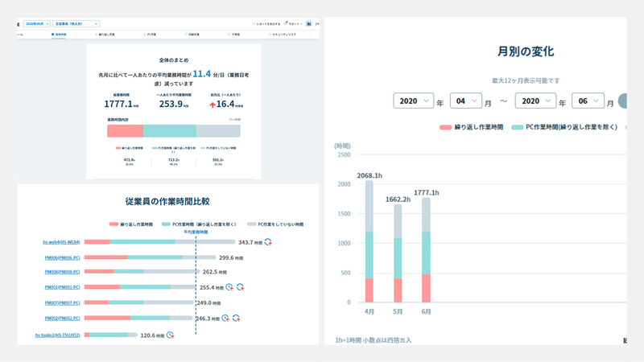Open the PM002(PM002-PC) employee link
Viewport: 644px width, 362px height.
63,318
